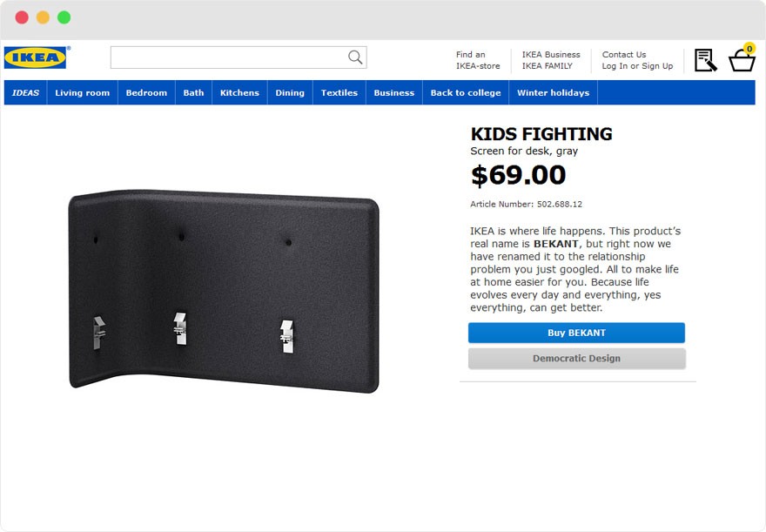
Task: Open the shopping list icon
Action: click(x=705, y=60)
